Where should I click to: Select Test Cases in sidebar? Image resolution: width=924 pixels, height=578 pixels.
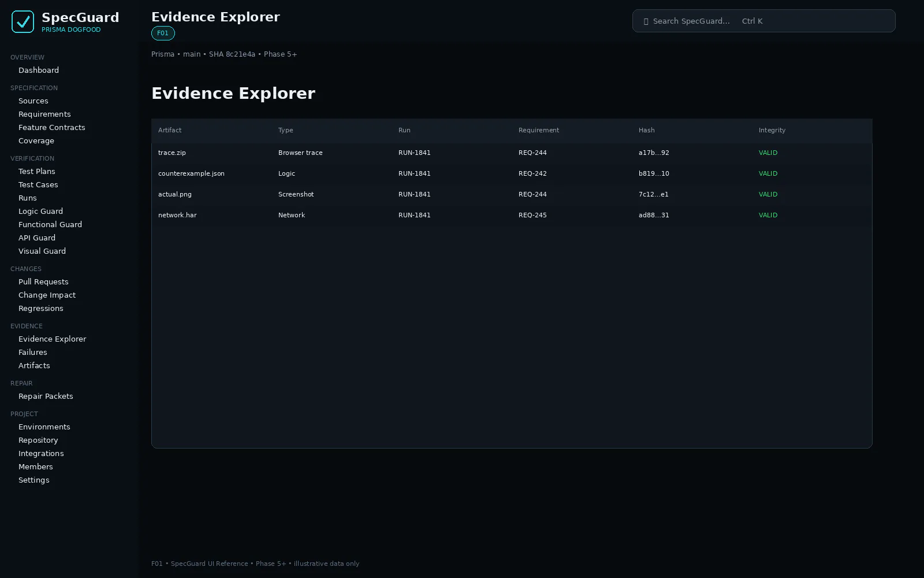(x=38, y=184)
